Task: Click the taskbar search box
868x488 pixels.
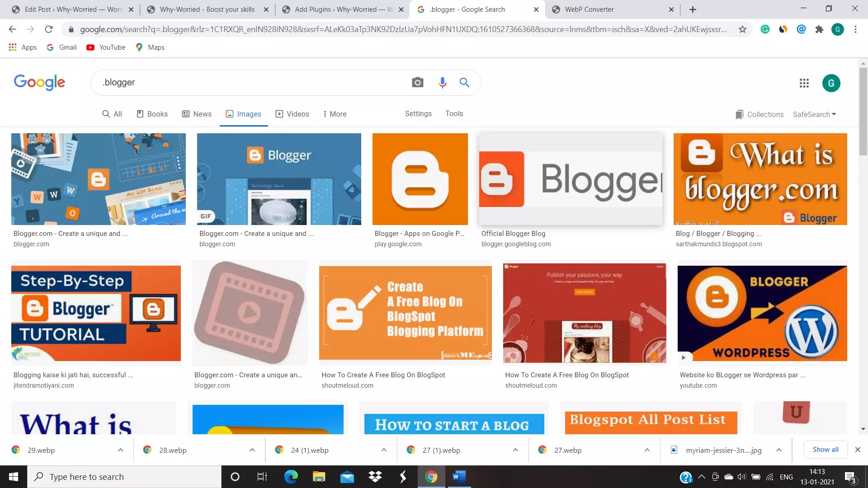Action: pos(124,477)
